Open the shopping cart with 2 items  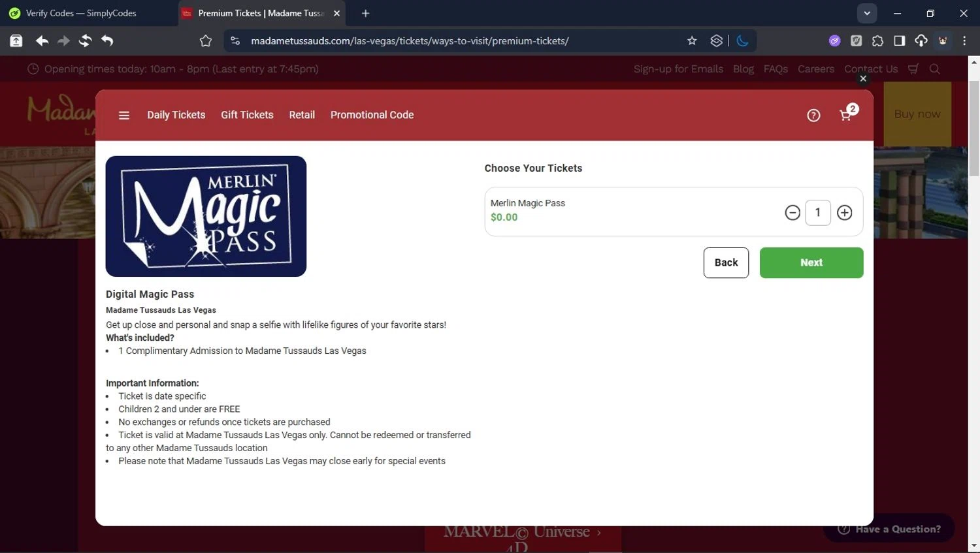(847, 114)
